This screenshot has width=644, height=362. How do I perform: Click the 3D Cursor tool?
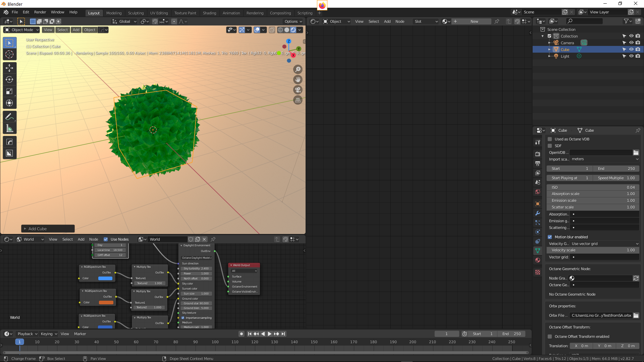click(9, 54)
